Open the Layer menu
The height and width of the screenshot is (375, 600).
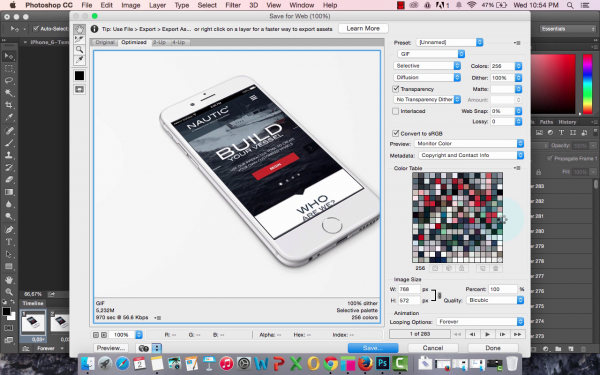157,5
